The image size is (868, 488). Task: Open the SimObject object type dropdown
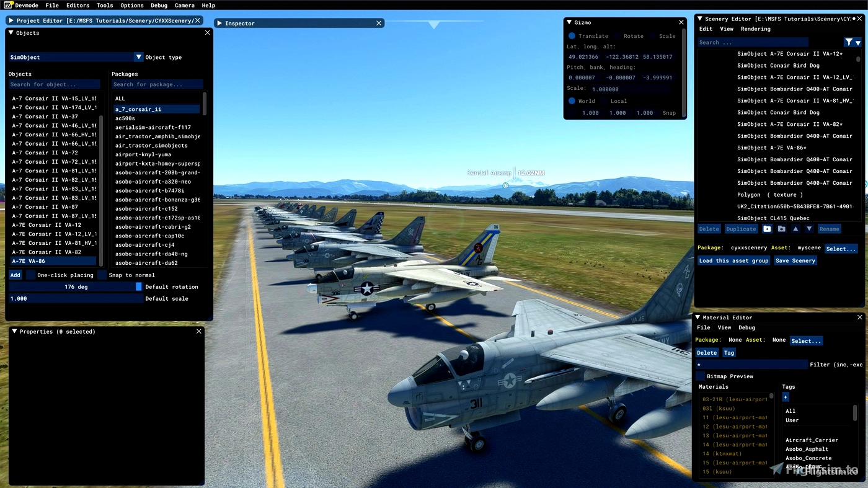[x=139, y=56]
